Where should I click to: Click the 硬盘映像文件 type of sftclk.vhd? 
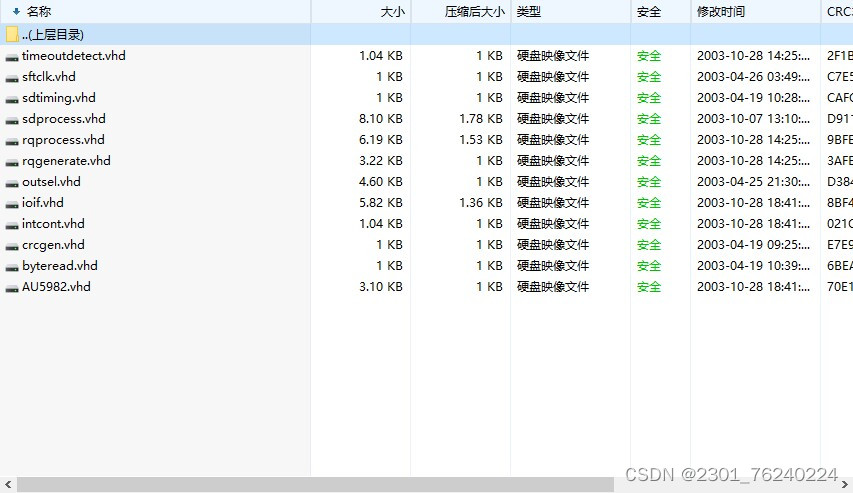click(553, 77)
